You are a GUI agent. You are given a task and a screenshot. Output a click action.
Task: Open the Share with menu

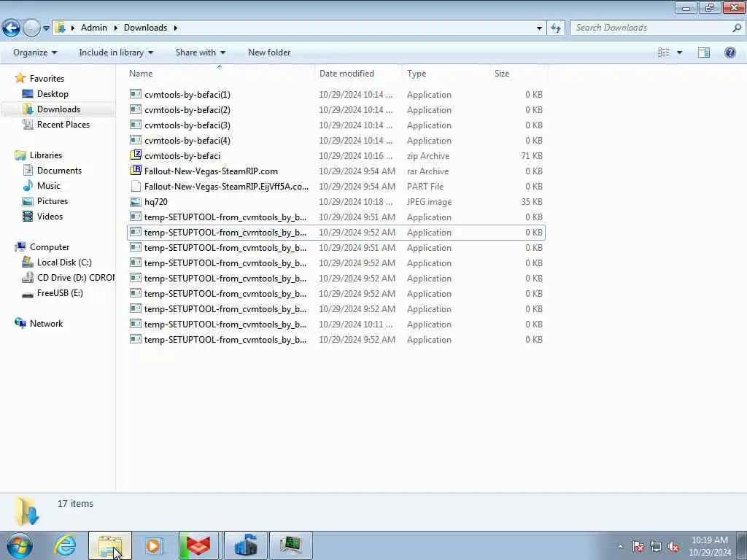click(200, 52)
